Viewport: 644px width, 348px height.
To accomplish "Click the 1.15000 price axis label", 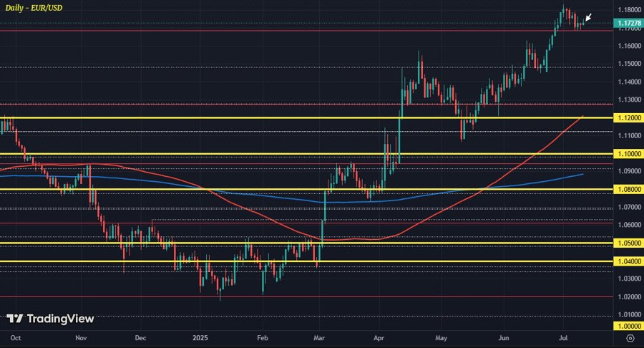I will pyautogui.click(x=628, y=64).
